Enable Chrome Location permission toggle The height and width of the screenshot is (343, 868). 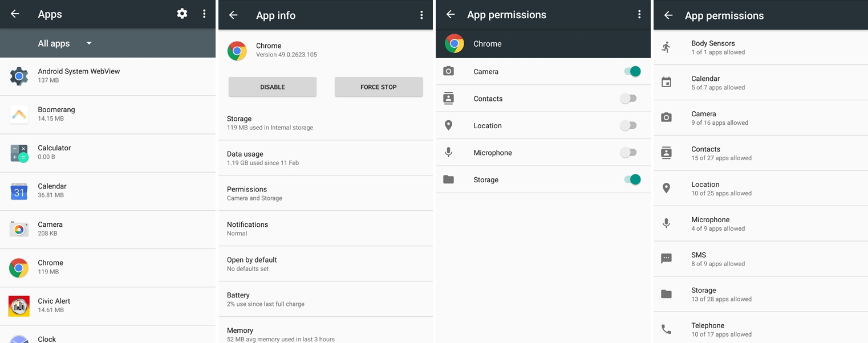click(x=628, y=125)
